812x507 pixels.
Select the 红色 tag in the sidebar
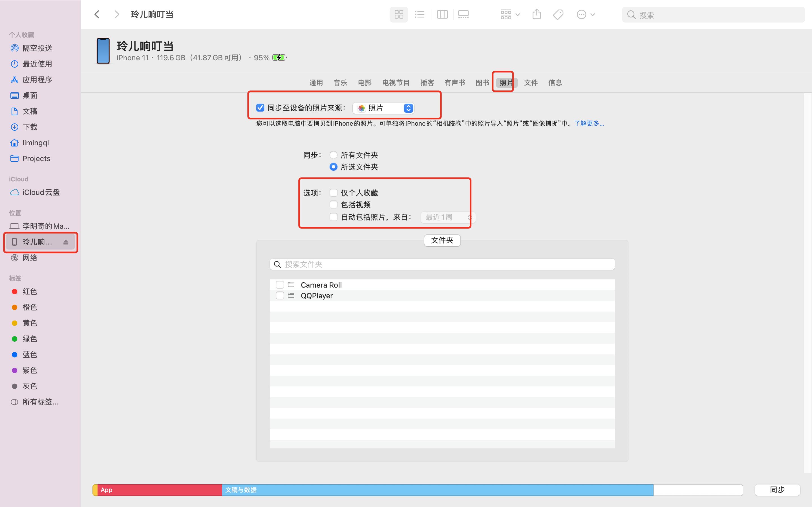point(30,292)
